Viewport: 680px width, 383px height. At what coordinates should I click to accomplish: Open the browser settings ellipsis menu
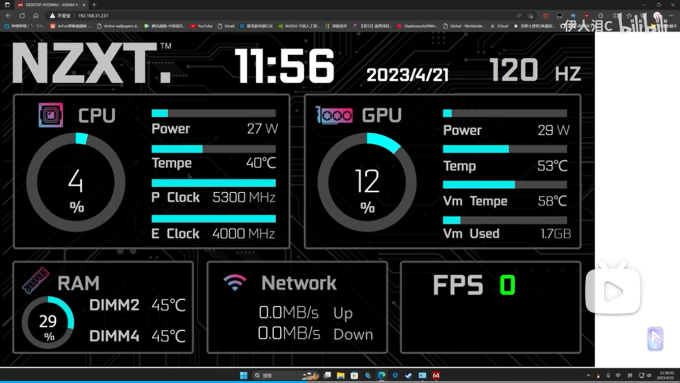pos(671,16)
